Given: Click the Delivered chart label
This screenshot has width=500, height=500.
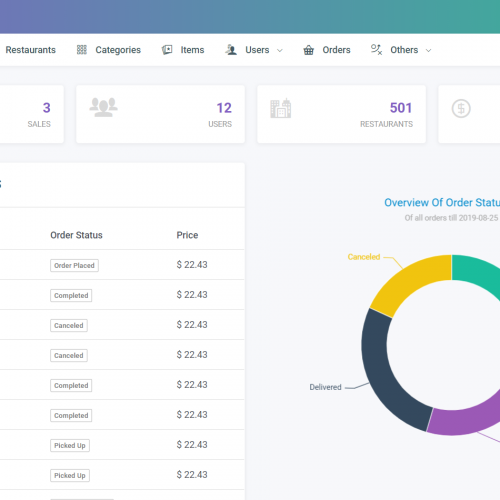Looking at the screenshot, I should [325, 387].
